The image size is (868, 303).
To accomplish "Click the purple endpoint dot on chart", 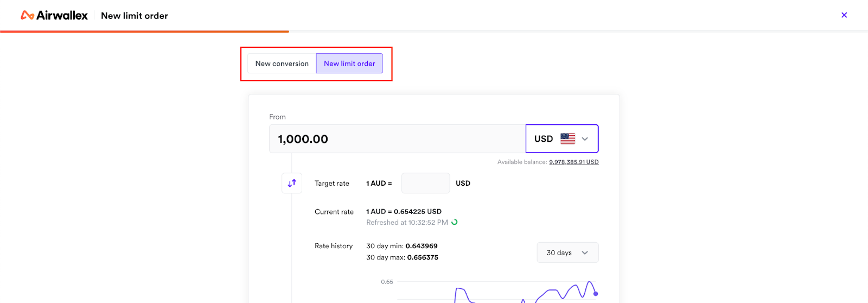I will click(596, 294).
